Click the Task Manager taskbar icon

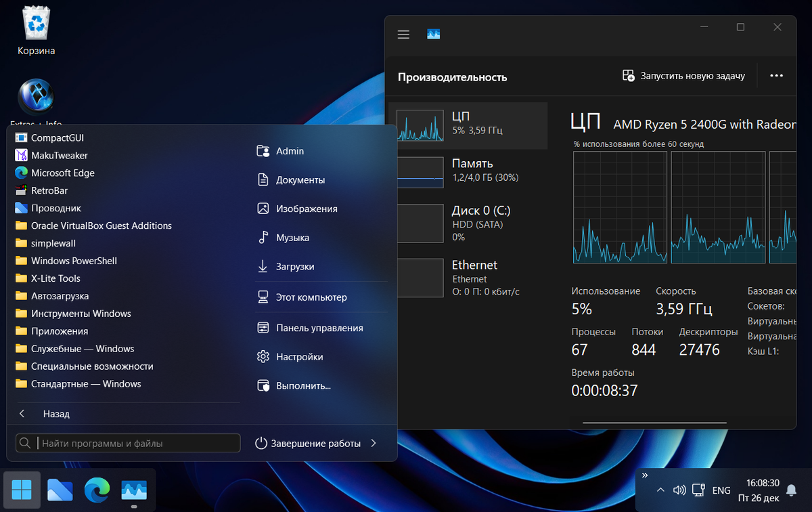pyautogui.click(x=134, y=490)
